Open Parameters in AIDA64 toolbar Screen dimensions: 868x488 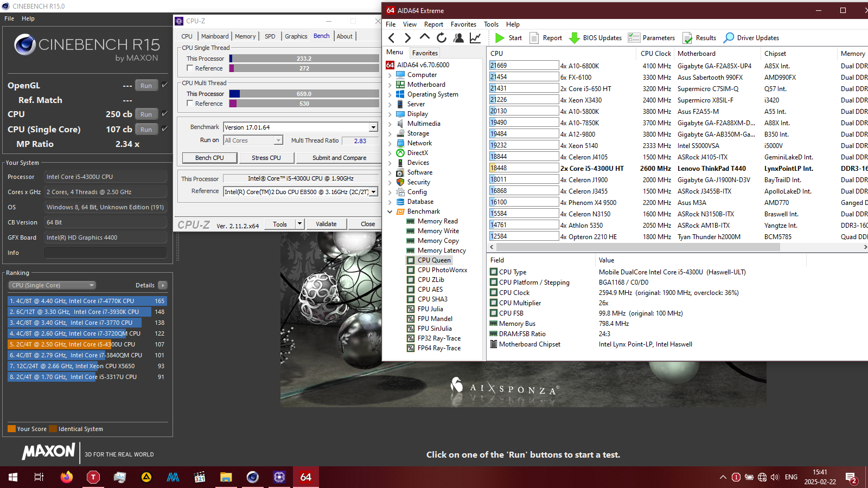[652, 38]
